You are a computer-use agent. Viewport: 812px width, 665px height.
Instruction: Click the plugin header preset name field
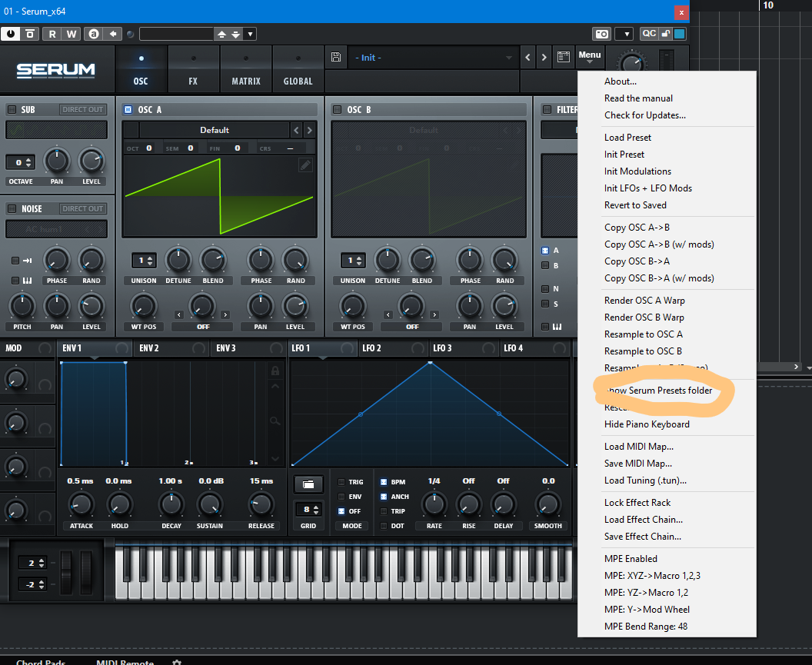pos(177,34)
